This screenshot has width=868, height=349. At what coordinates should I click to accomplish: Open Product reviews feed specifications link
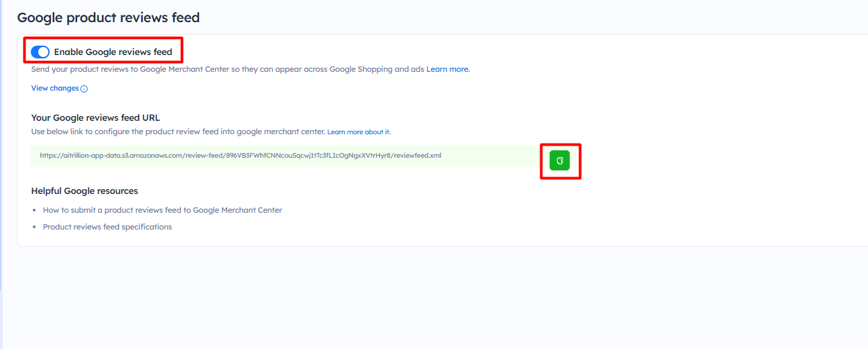[x=107, y=227]
